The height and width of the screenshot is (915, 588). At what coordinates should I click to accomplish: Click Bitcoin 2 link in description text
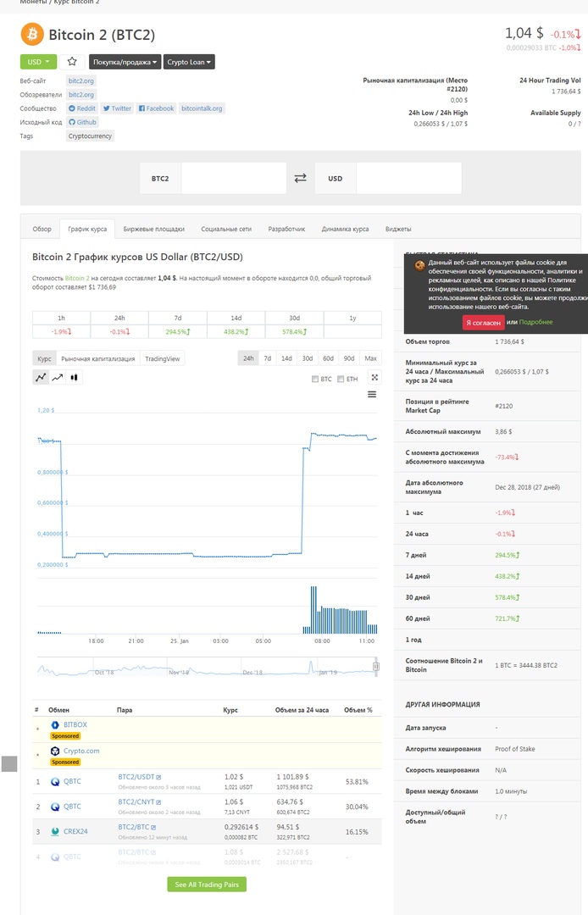point(77,279)
